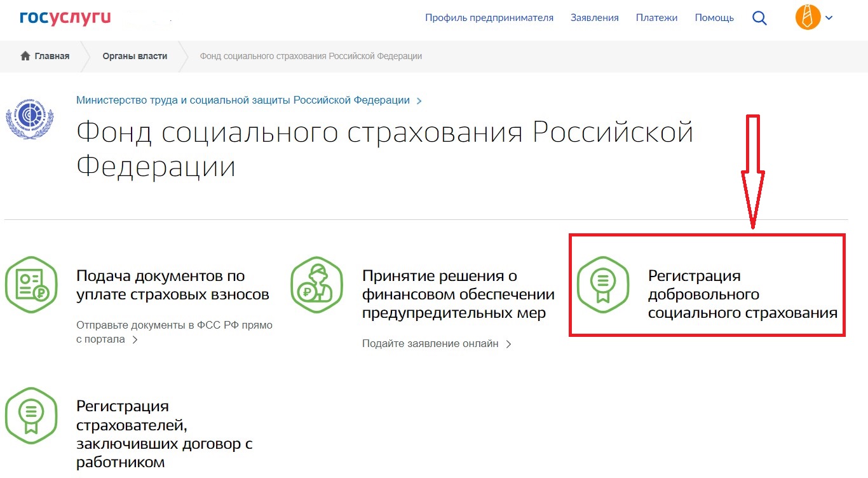Open Профиль предпринимателя menu item
The width and height of the screenshot is (868, 478).
(x=489, y=18)
